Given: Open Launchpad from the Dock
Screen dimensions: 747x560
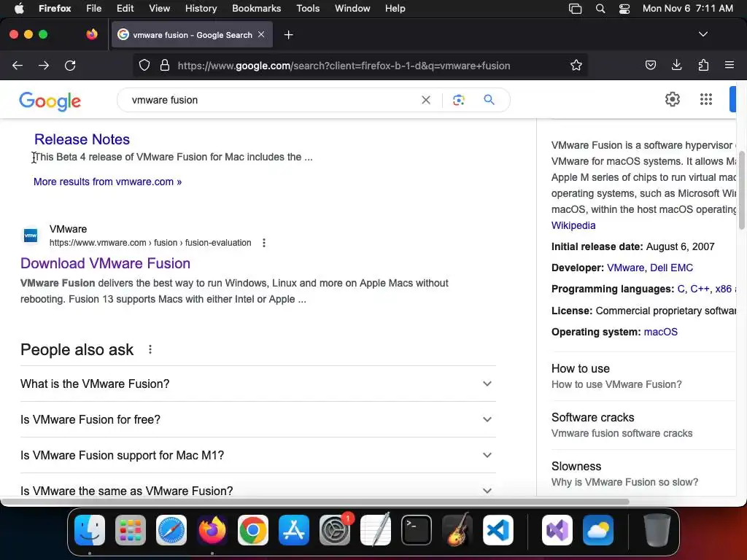Looking at the screenshot, I should point(131,530).
